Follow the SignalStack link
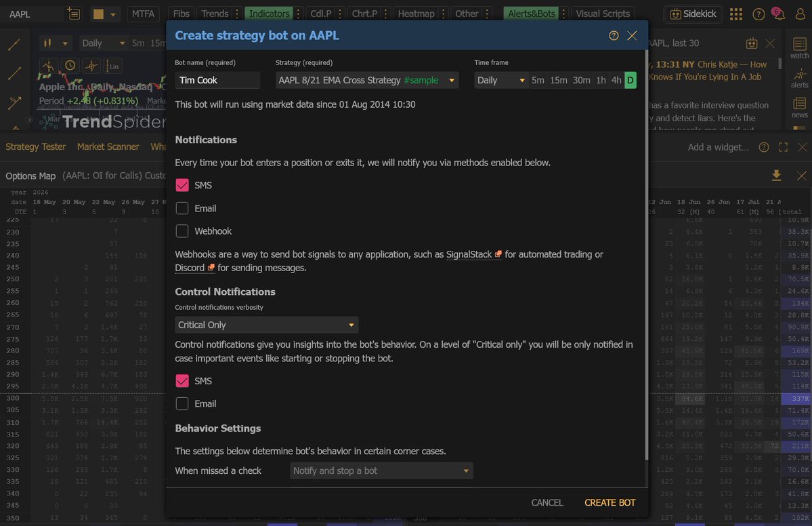This screenshot has width=812, height=526. (474, 254)
